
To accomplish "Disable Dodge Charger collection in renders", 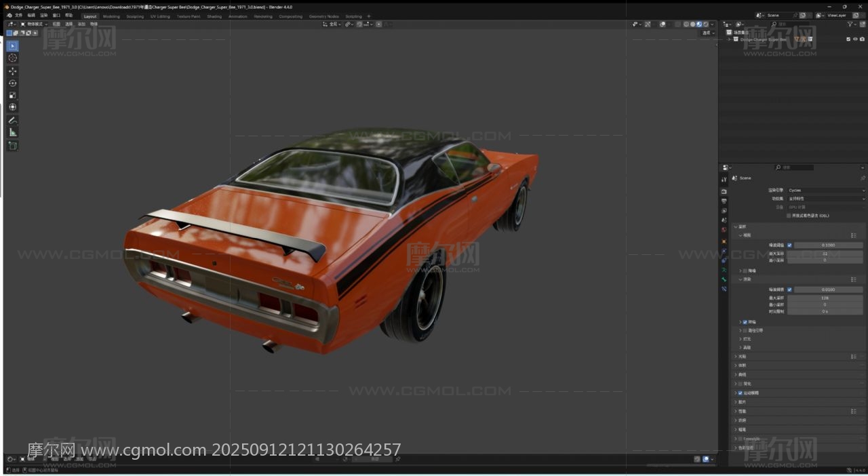I will (862, 39).
